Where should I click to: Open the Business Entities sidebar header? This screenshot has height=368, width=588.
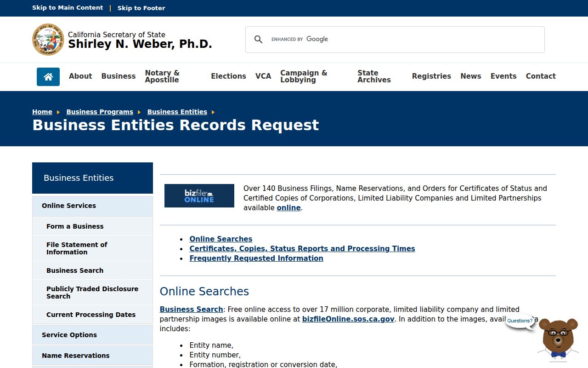pyautogui.click(x=92, y=178)
